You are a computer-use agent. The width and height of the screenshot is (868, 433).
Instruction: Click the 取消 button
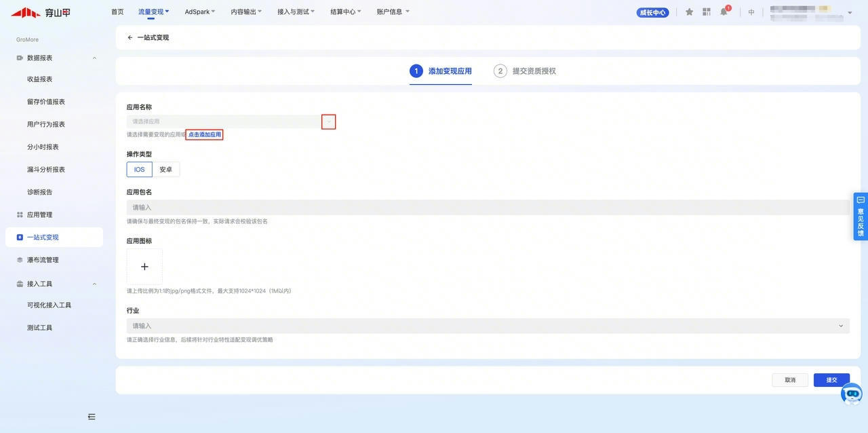(790, 380)
